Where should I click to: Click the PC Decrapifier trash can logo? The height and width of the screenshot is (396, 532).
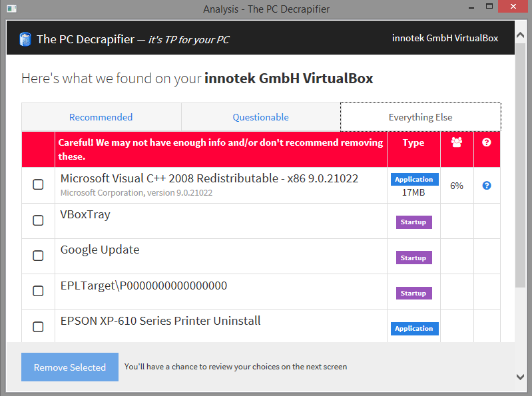25,39
